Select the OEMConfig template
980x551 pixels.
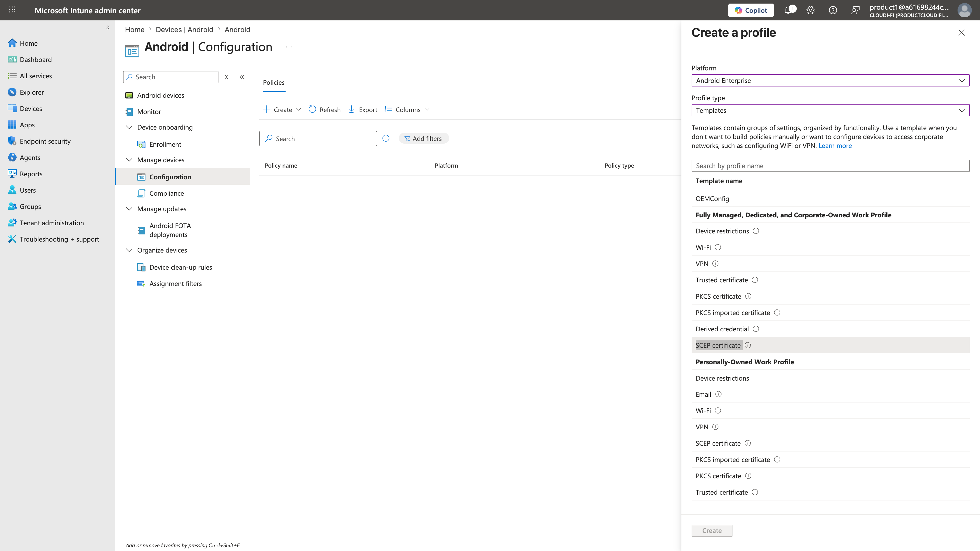coord(830,199)
